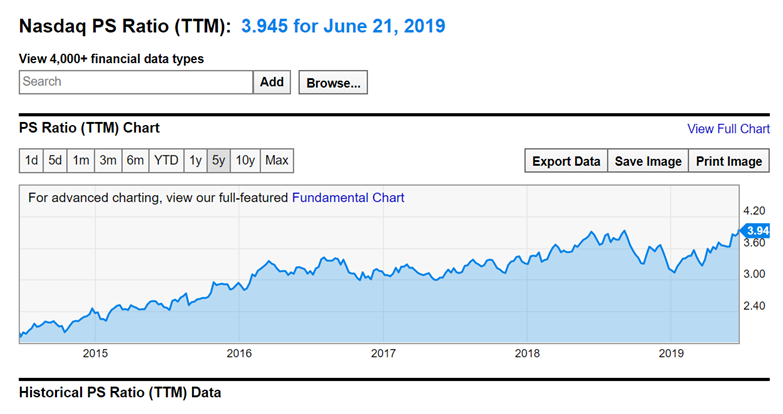Image resolution: width=783 pixels, height=414 pixels.
Task: Click the Nasdaq PS Ratio (TTM) title
Action: click(125, 26)
